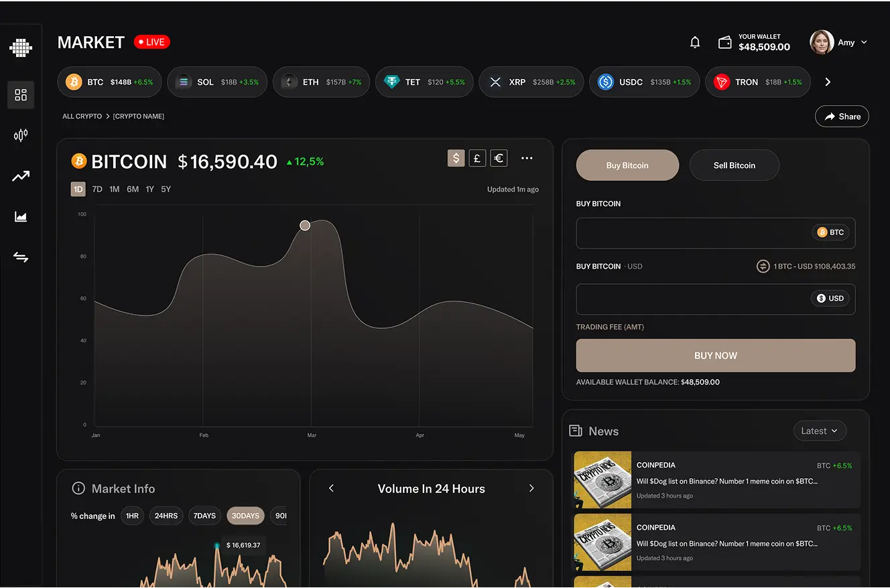Open the BTC unit selector in buy field
Image resolution: width=890 pixels, height=588 pixels.
[831, 232]
